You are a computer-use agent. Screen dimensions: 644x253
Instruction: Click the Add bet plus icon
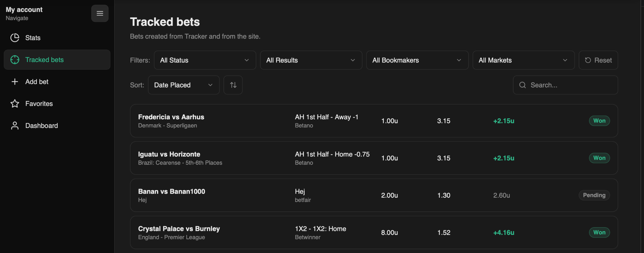[15, 82]
